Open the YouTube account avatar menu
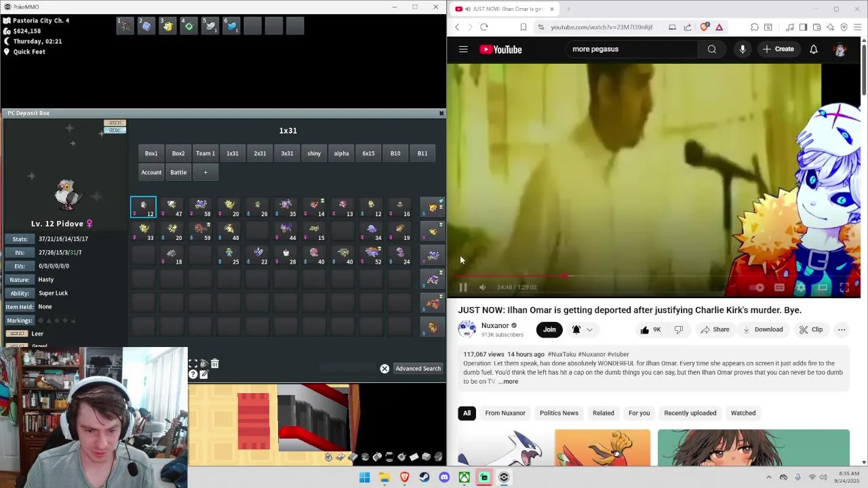The image size is (868, 488). click(840, 49)
